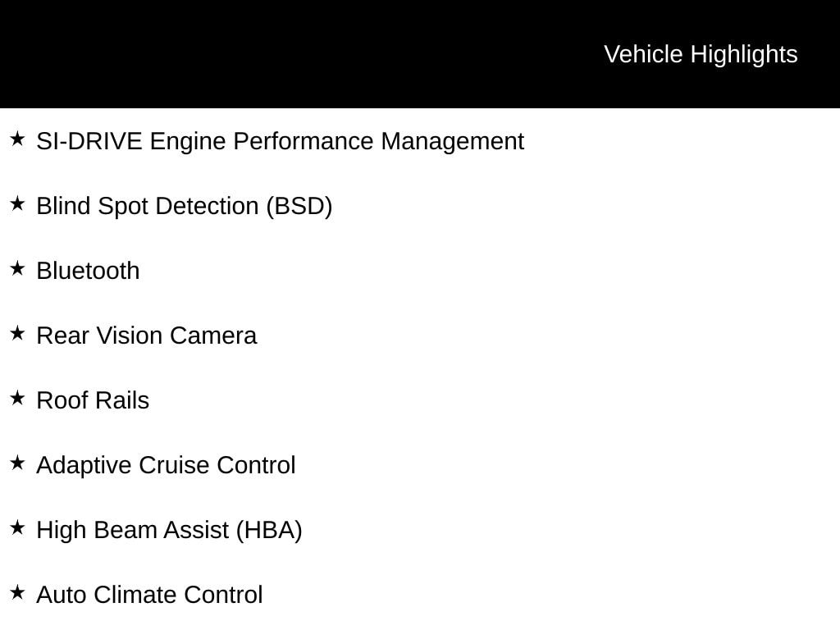Click the (HBA) abbreviation in parentheses
Image resolution: width=840 pixels, height=630 pixels.
[269, 530]
